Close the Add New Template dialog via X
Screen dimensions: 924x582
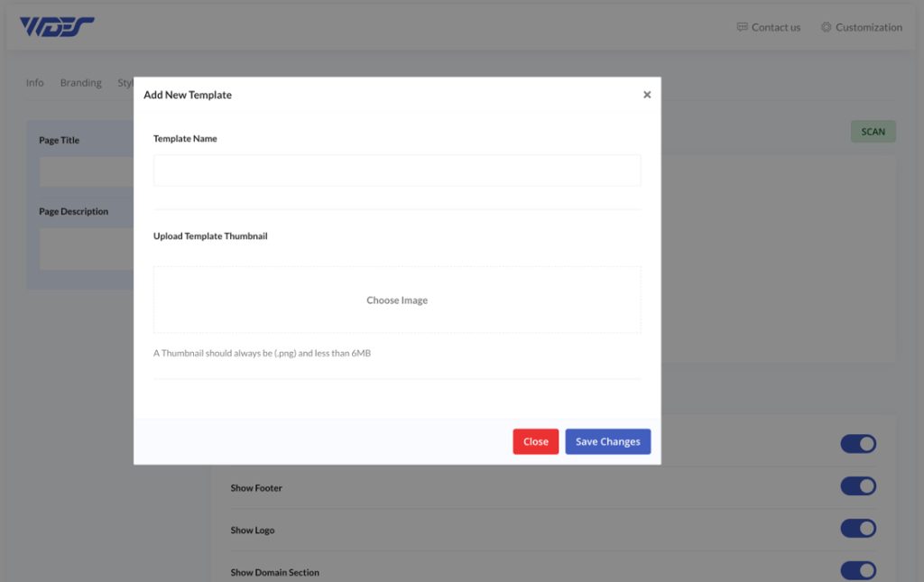pyautogui.click(x=647, y=94)
